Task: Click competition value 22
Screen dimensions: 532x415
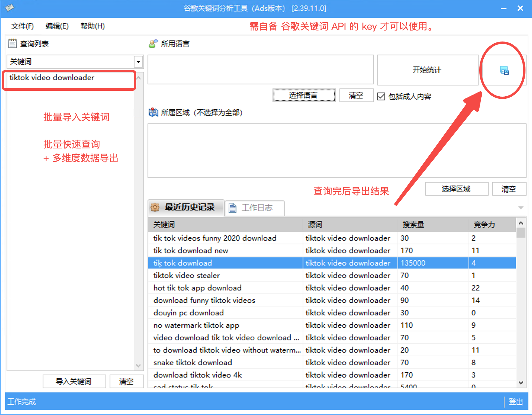Action: coord(475,288)
